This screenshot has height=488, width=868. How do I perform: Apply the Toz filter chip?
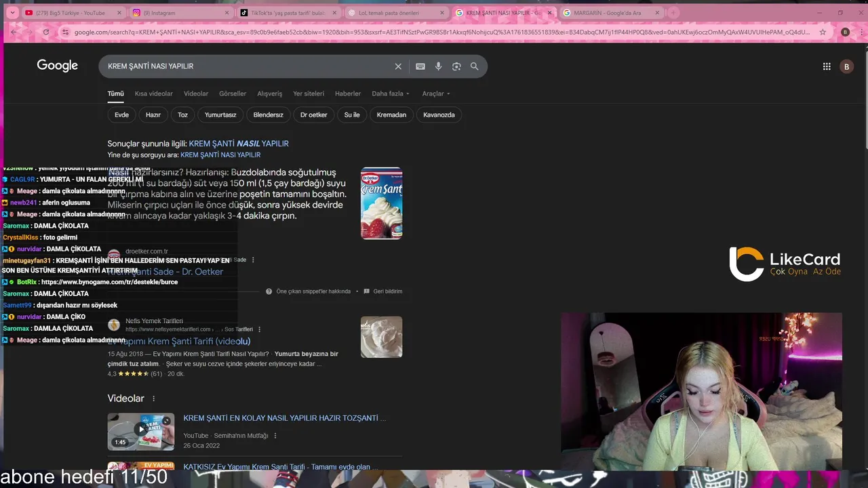coord(182,115)
